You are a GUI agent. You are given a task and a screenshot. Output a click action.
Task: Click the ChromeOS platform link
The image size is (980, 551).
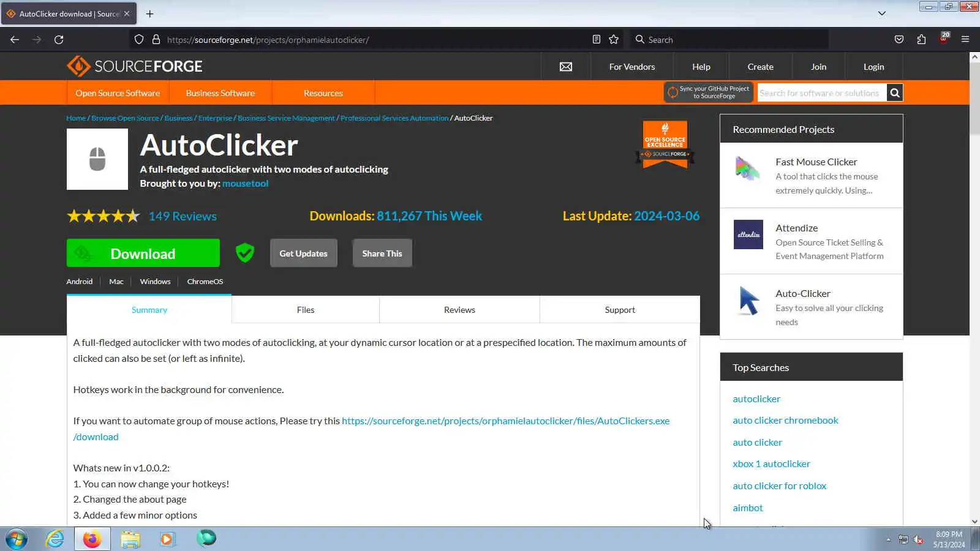click(x=205, y=282)
